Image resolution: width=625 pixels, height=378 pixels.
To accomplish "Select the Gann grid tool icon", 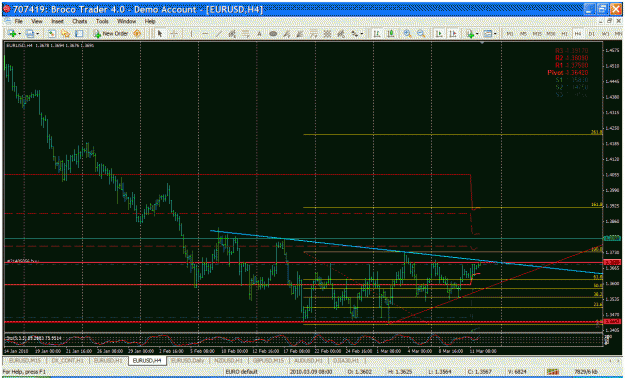I will tap(327, 34).
